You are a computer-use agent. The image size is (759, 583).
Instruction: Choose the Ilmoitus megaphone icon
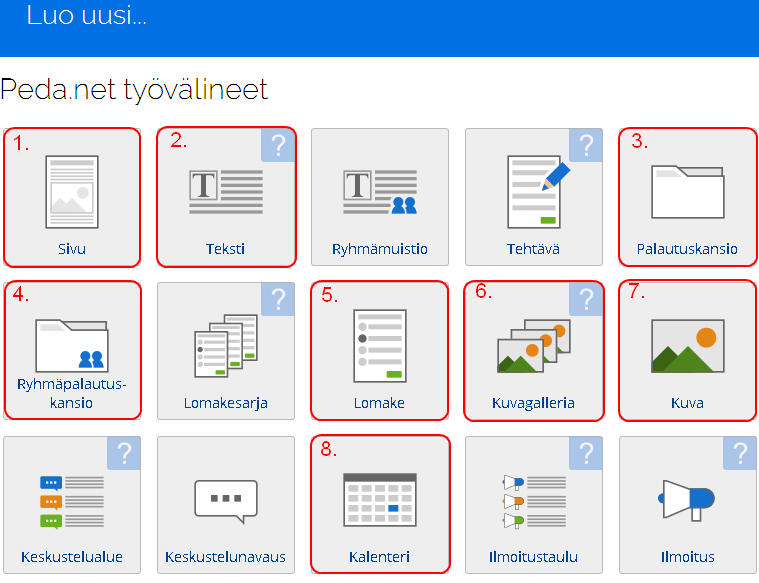tap(686, 500)
